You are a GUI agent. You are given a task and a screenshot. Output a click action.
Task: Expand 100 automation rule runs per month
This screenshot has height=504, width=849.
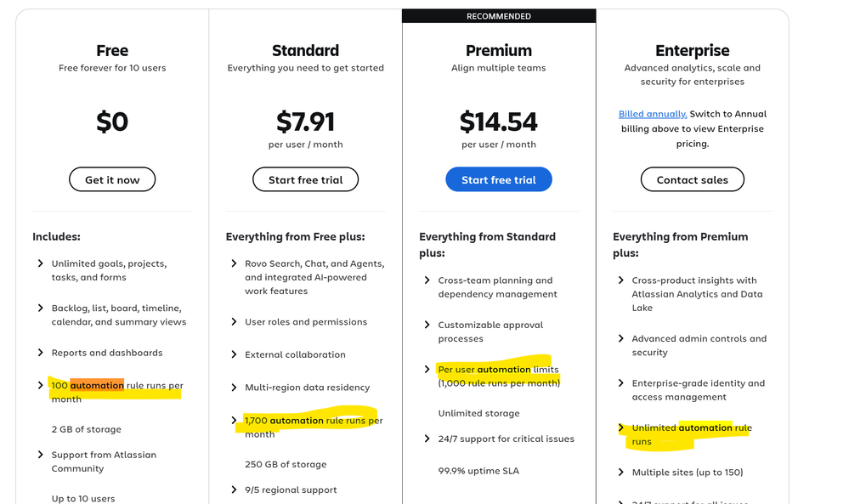[x=41, y=385]
